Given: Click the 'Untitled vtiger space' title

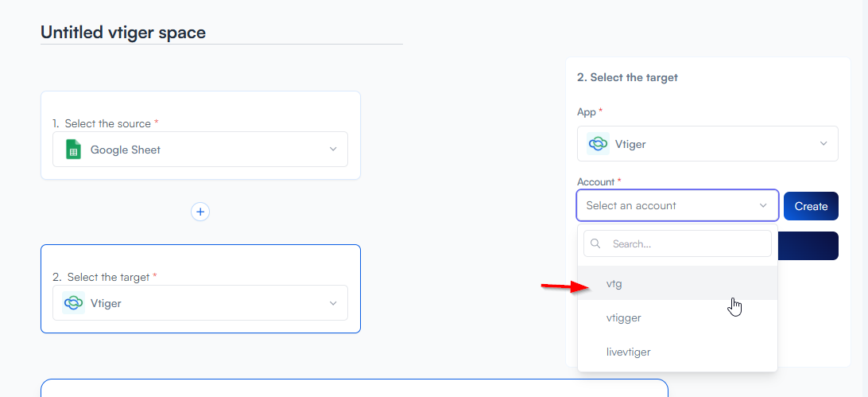Looking at the screenshot, I should [x=123, y=33].
